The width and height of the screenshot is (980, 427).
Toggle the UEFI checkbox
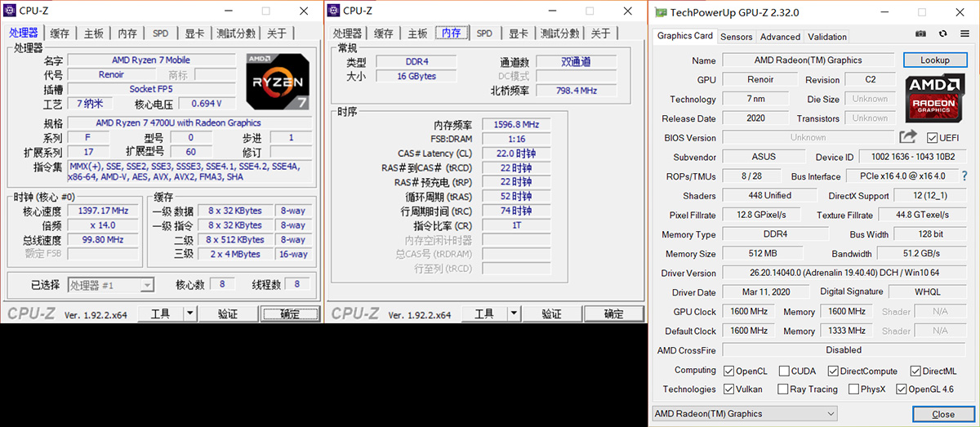click(x=933, y=138)
